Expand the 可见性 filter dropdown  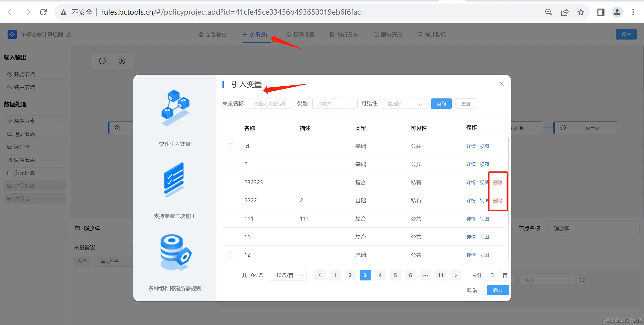(x=404, y=104)
